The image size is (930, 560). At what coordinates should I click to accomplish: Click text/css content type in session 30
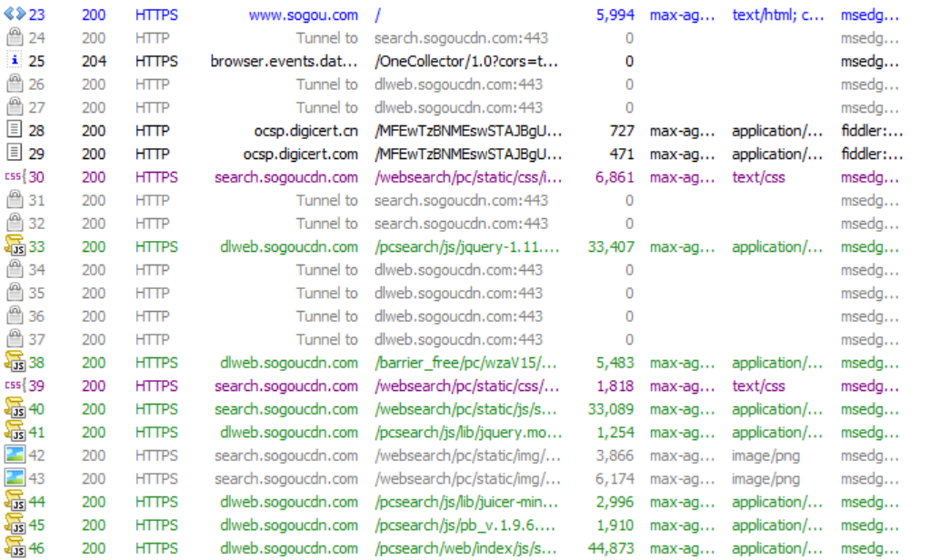point(758,176)
